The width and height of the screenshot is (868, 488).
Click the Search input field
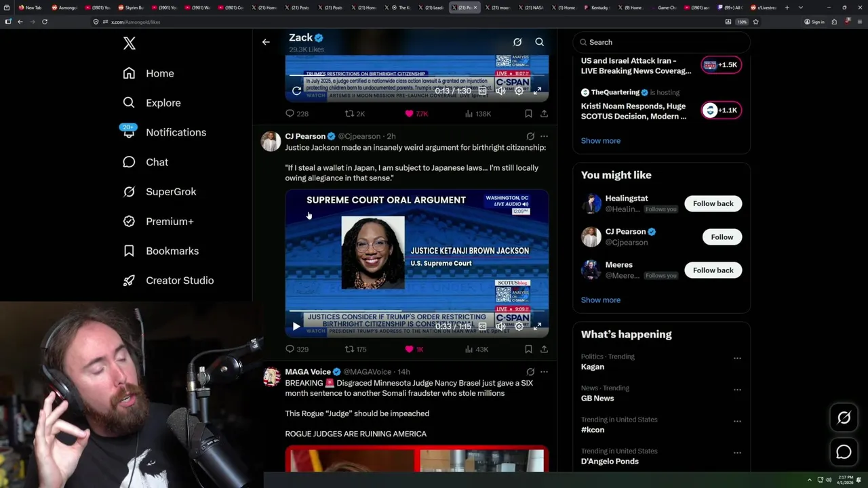click(x=662, y=42)
